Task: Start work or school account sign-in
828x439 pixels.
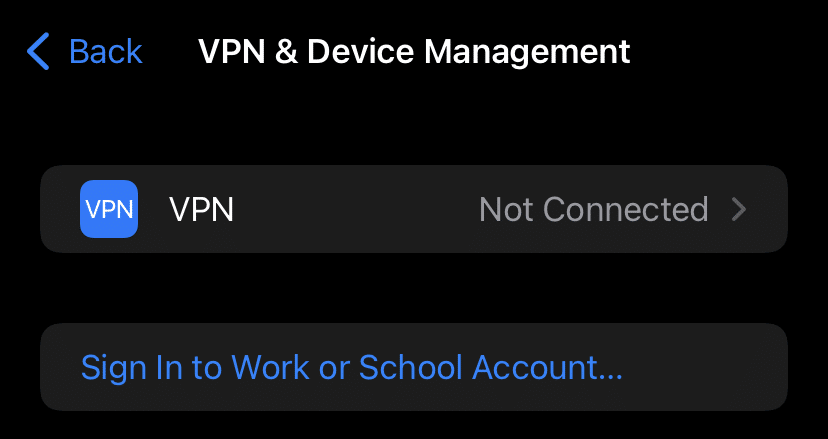Action: tap(351, 367)
